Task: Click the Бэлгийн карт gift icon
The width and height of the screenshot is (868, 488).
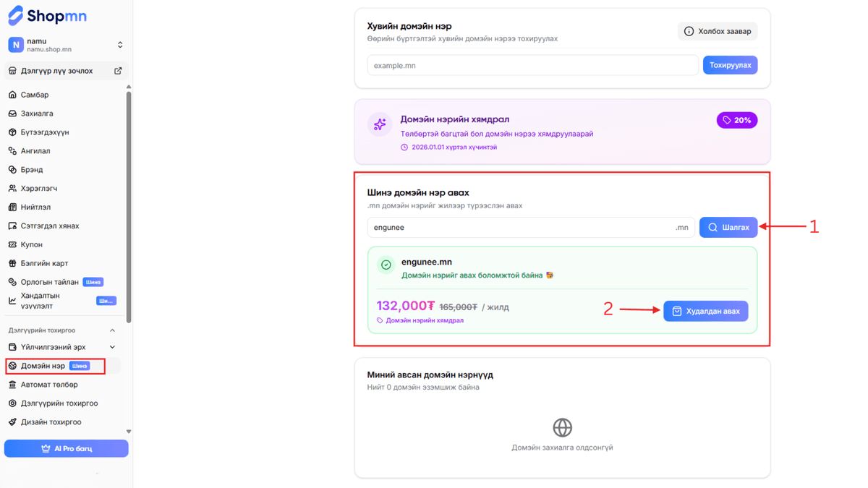Action: pyautogui.click(x=12, y=263)
